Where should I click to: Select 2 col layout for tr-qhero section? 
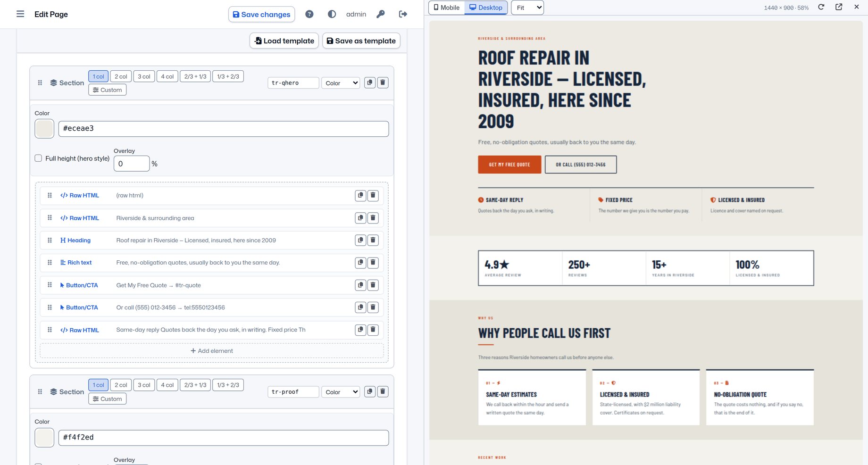pos(121,76)
